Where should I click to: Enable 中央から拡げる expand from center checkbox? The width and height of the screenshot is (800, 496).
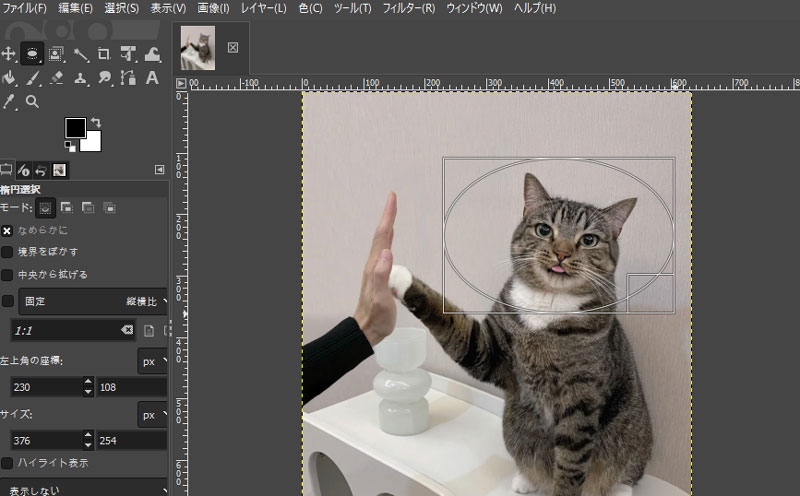[x=7, y=275]
